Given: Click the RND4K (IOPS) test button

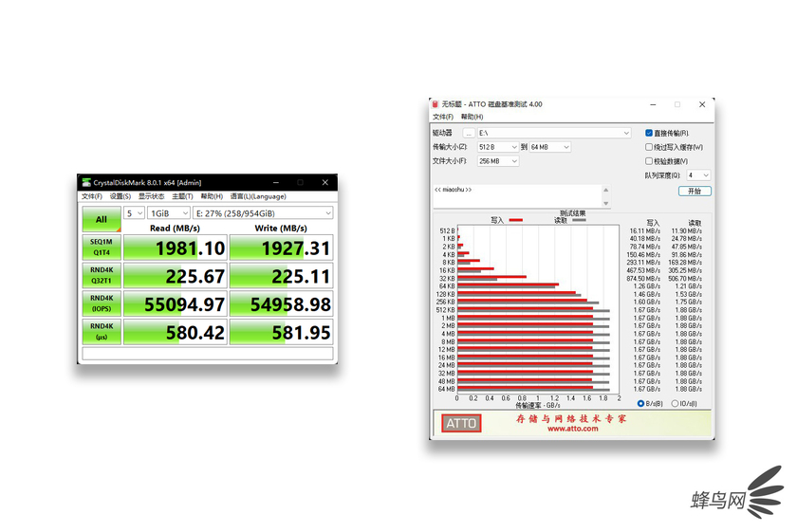Looking at the screenshot, I should (x=102, y=303).
